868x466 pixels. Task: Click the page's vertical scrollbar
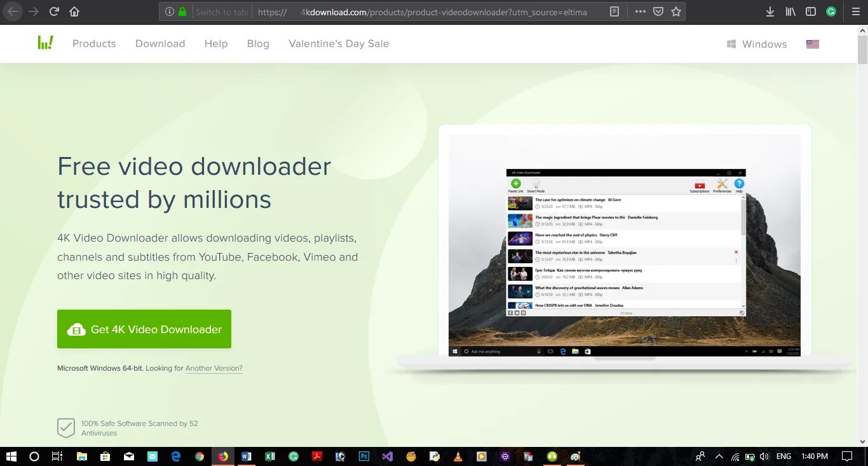pyautogui.click(x=862, y=235)
